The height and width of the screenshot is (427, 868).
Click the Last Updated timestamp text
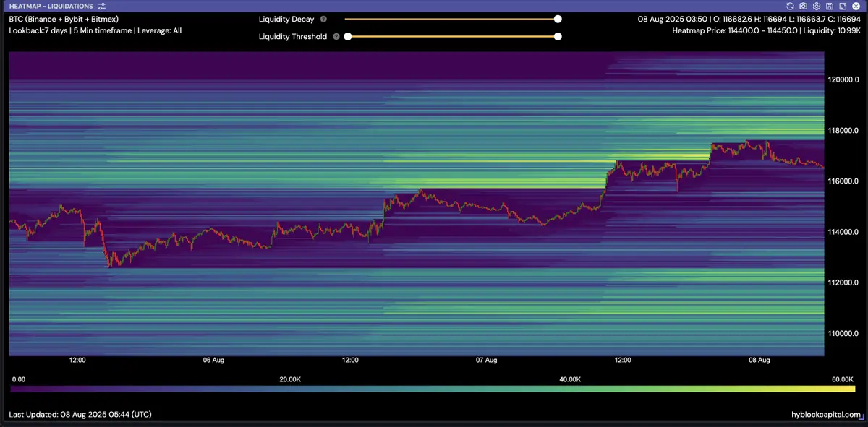[x=80, y=415]
